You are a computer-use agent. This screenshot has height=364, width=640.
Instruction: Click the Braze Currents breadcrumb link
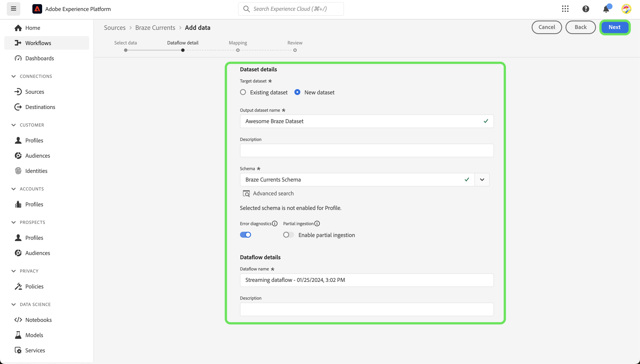[155, 28]
